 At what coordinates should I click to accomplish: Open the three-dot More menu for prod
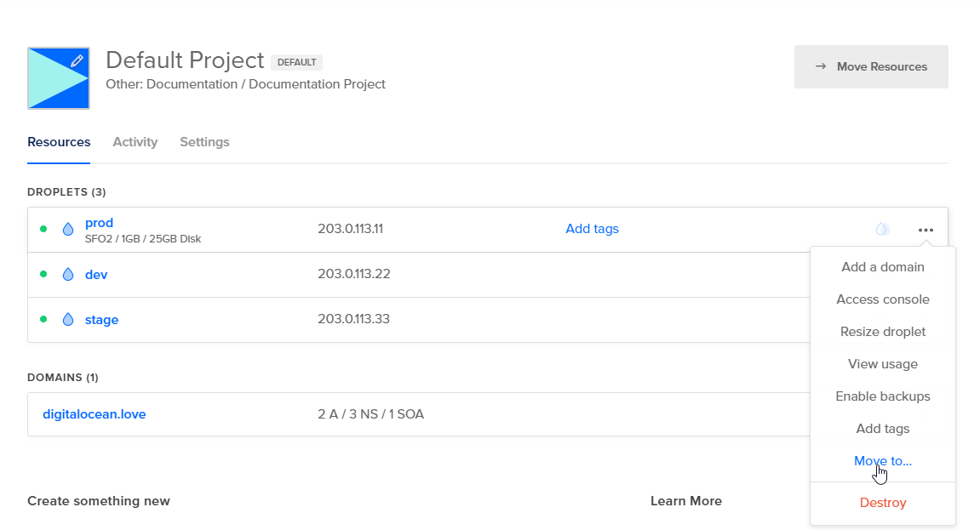926,230
